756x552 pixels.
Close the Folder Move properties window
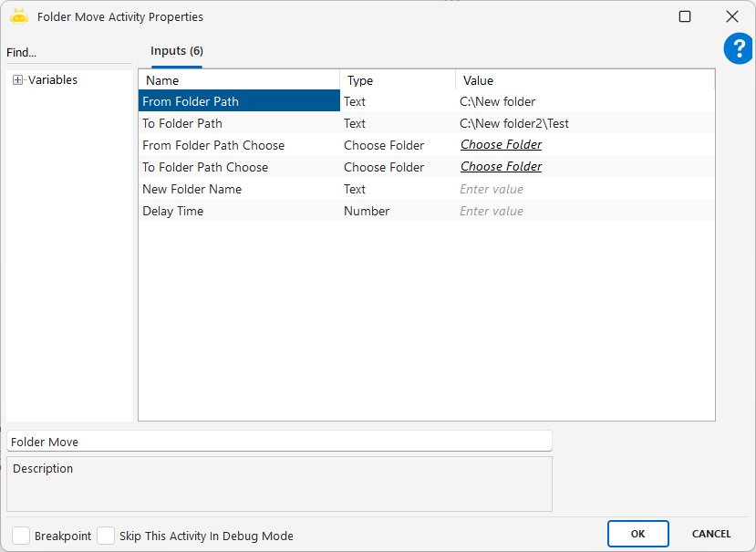coord(731,16)
